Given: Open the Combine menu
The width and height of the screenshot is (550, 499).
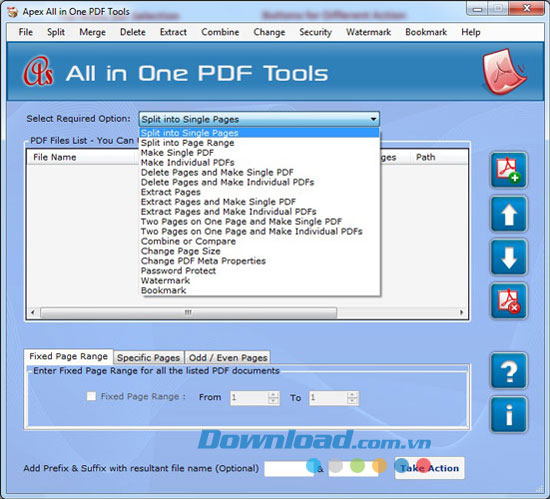Looking at the screenshot, I should point(220,32).
